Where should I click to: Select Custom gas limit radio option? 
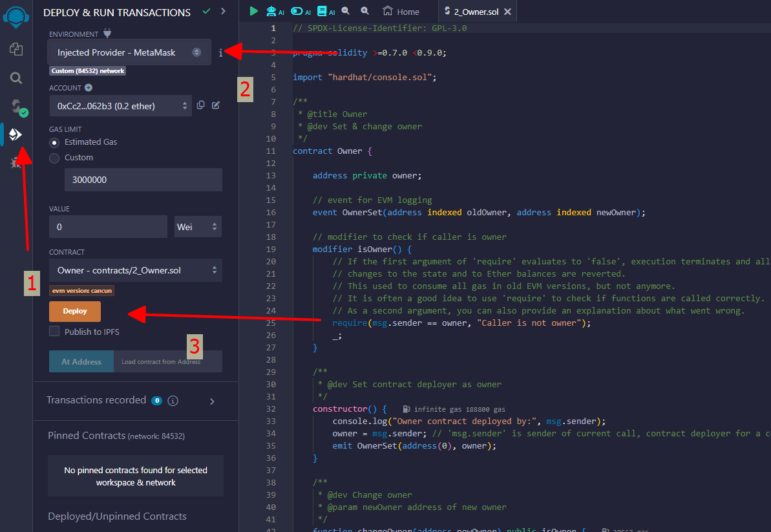point(54,158)
